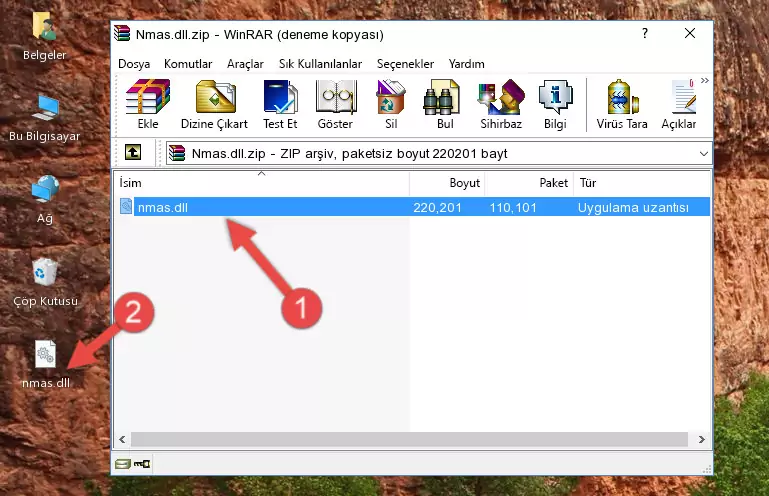The image size is (769, 496).
Task: Run Test Et on the archive
Action: (280, 104)
